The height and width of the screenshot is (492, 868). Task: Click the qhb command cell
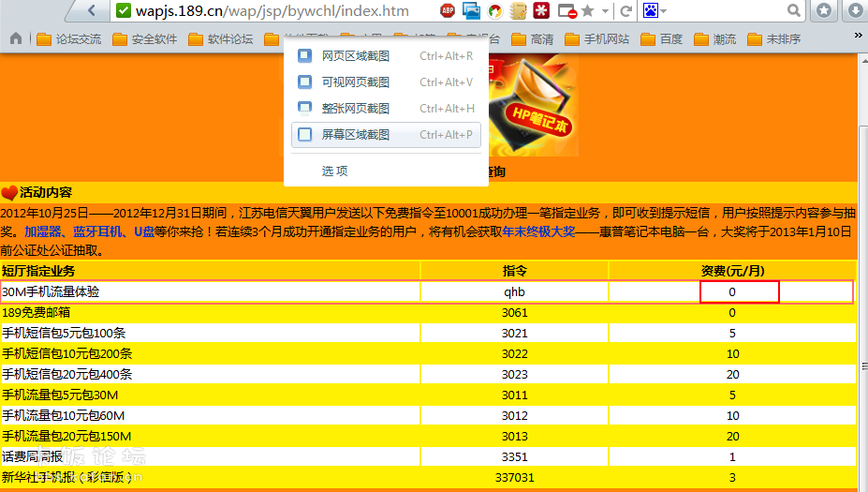pos(514,292)
